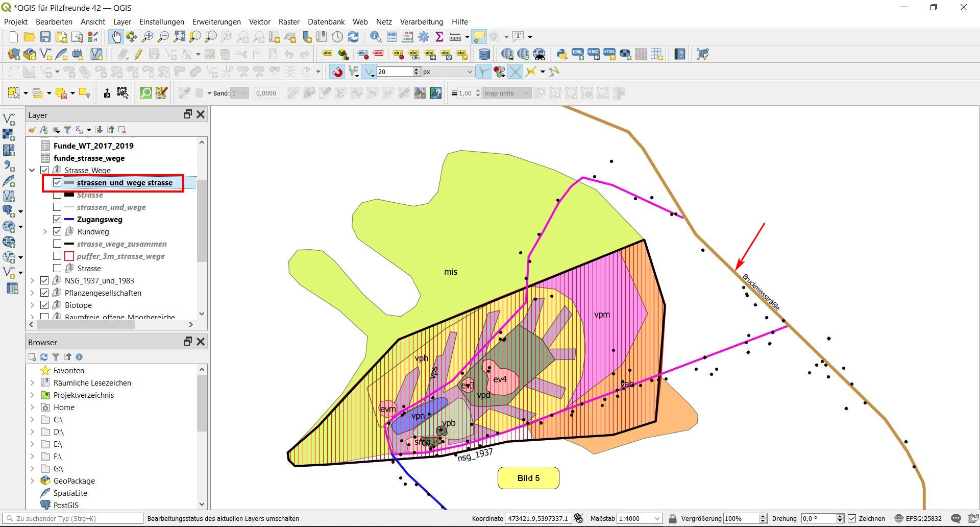This screenshot has height=527, width=980.
Task: Enable the puffer_3m_strasse_wege layer checkbox
Action: click(x=57, y=256)
